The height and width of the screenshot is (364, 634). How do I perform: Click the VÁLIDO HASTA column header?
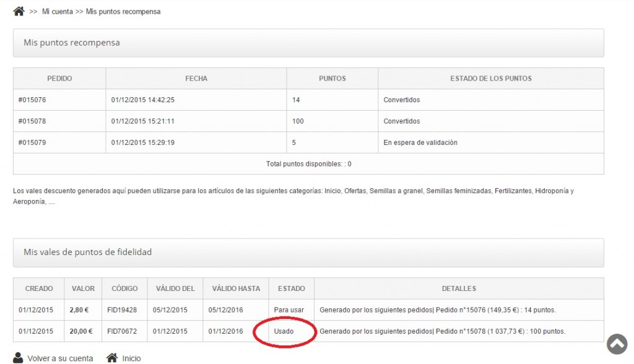click(236, 288)
